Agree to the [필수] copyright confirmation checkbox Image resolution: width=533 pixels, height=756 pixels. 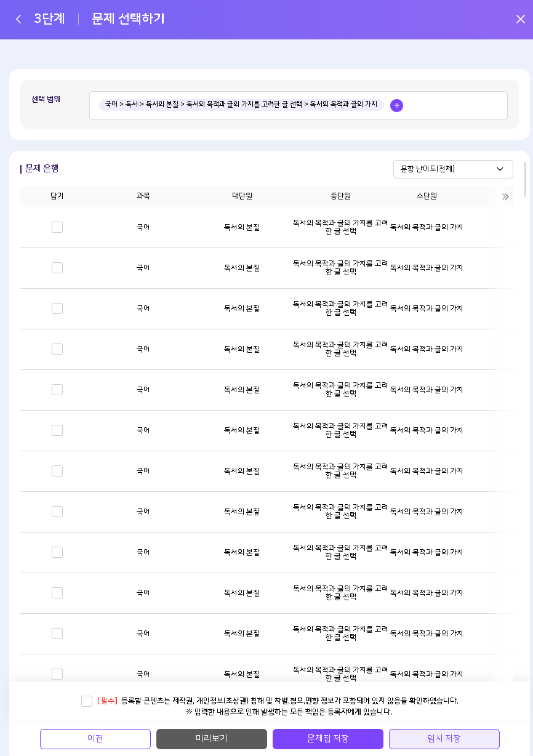pos(87,701)
